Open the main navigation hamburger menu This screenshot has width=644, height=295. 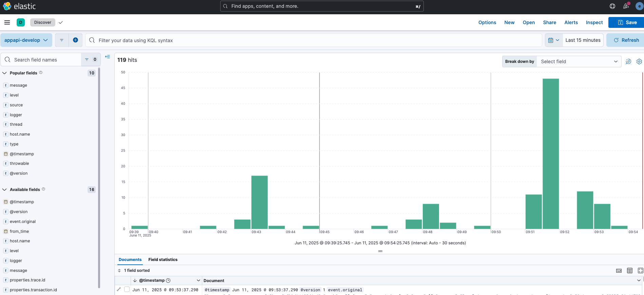[7, 22]
